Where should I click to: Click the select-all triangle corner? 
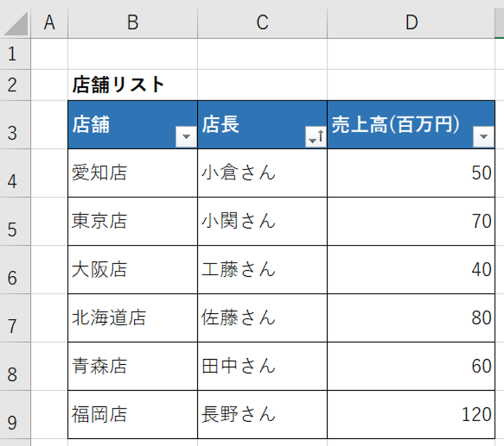(15, 23)
